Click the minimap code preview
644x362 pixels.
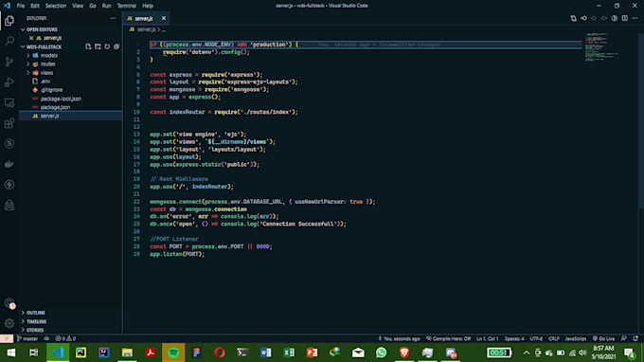click(601, 47)
